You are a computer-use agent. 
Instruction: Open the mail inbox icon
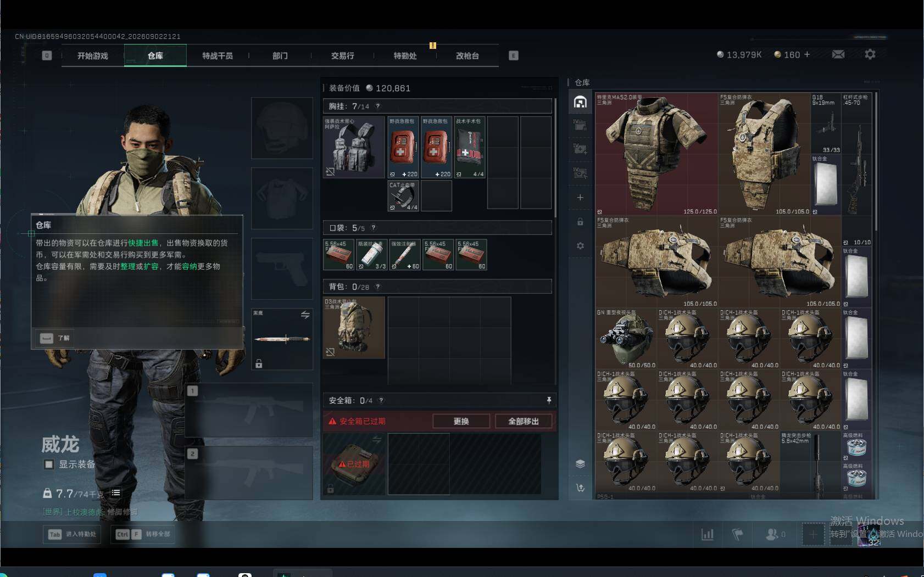point(838,54)
